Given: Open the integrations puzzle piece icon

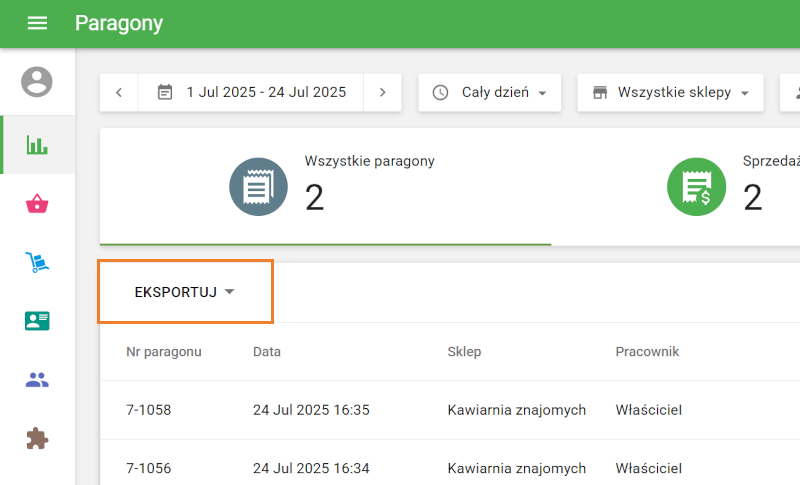Looking at the screenshot, I should [37, 438].
